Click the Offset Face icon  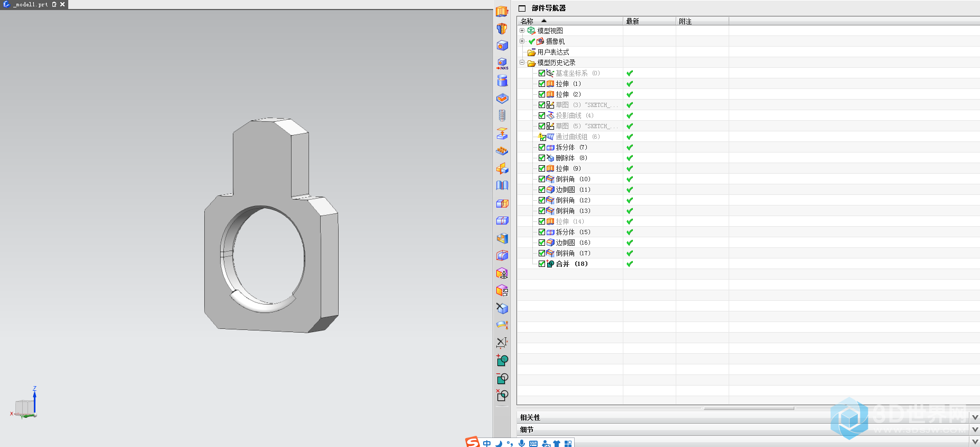502,256
